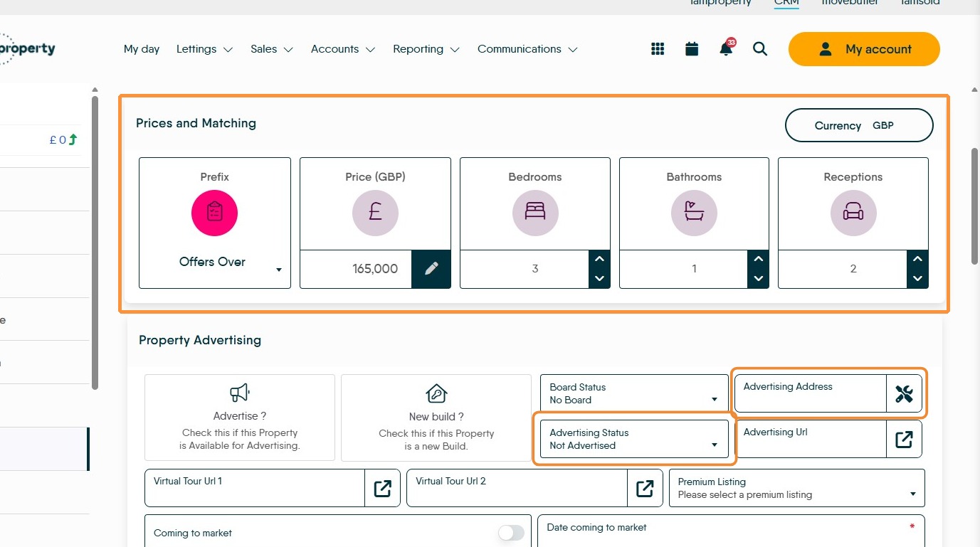Increase the Bathrooms count
980x547 pixels.
pos(759,259)
